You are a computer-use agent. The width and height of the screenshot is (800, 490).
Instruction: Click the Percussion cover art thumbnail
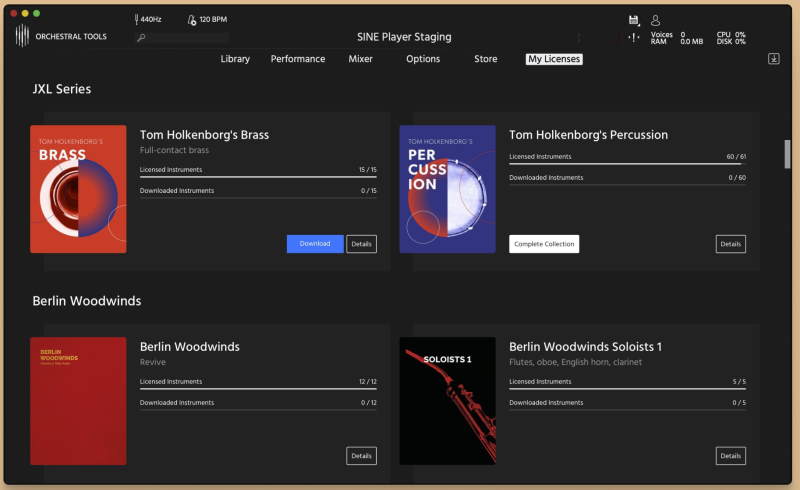click(447, 189)
